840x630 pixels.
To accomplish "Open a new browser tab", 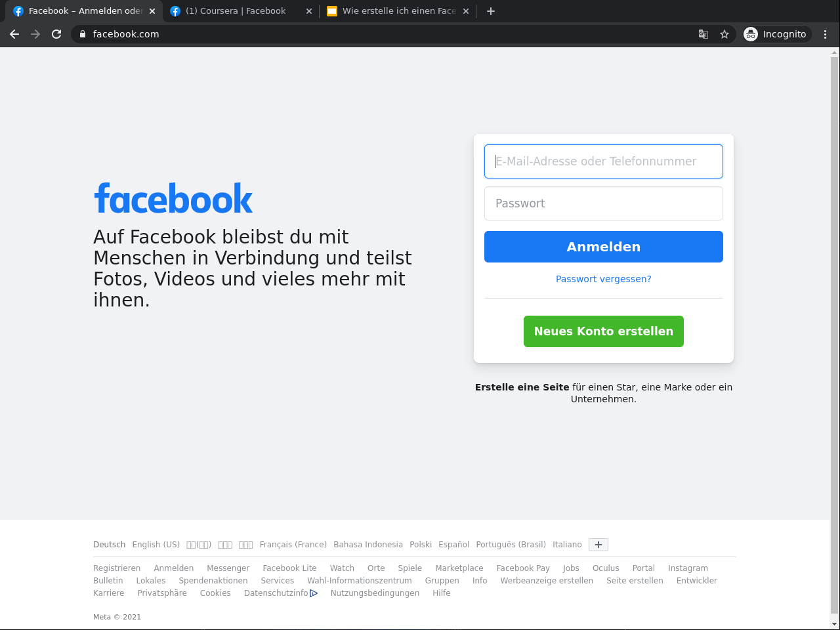I will pyautogui.click(x=491, y=11).
